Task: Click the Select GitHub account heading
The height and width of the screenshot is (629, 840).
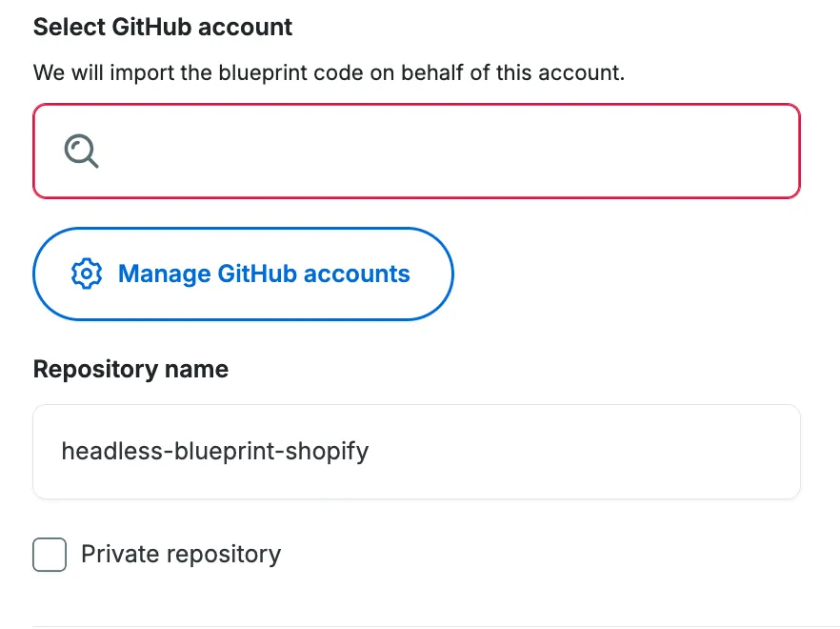Action: 162,27
